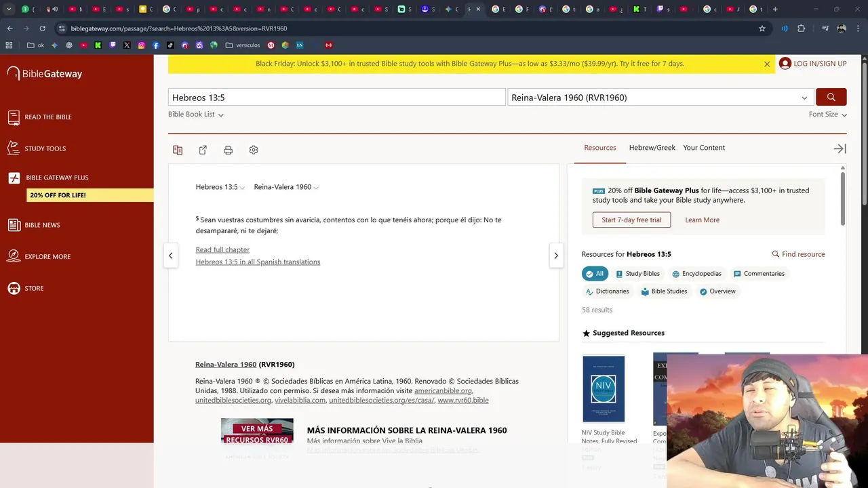This screenshot has height=488, width=868.
Task: Switch to the Hebrew/Greek tab
Action: click(652, 148)
